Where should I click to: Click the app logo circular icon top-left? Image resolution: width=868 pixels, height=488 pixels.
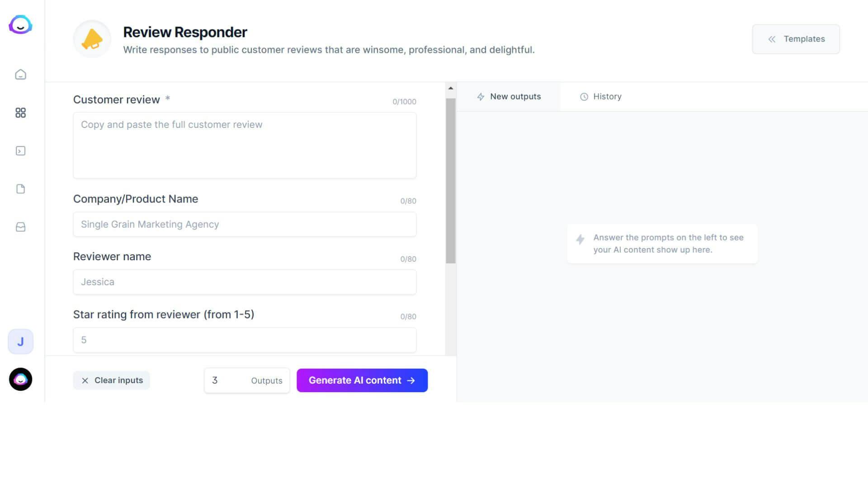tap(20, 24)
